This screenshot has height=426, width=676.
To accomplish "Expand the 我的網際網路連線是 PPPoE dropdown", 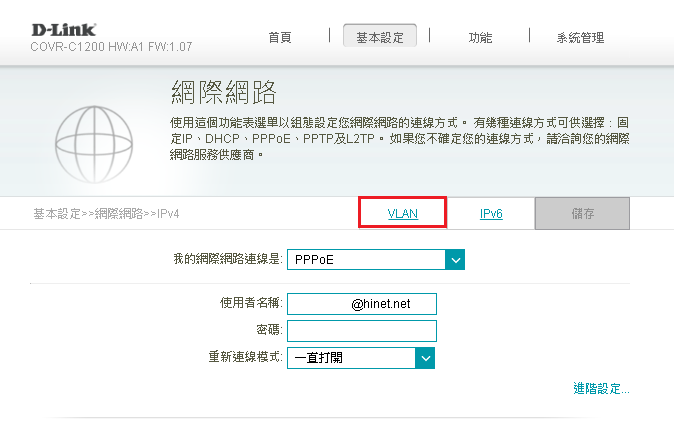I will 366,260.
